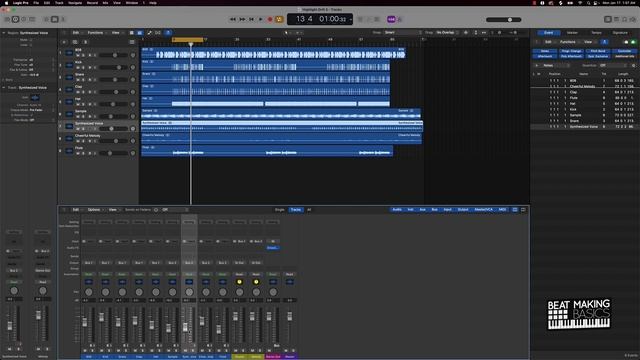
Task: Open the Library button in control bar
Action: tap(7, 19)
